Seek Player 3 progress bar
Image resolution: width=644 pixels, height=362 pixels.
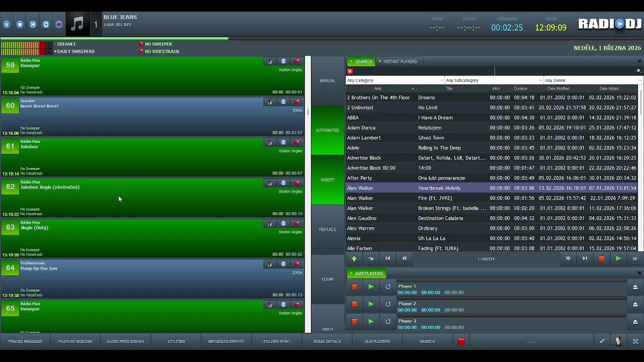(512, 316)
